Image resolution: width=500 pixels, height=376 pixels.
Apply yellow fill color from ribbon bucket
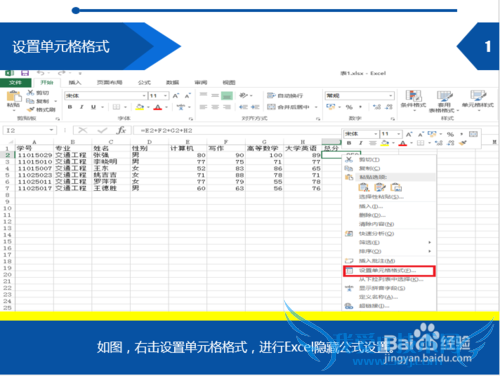140,107
